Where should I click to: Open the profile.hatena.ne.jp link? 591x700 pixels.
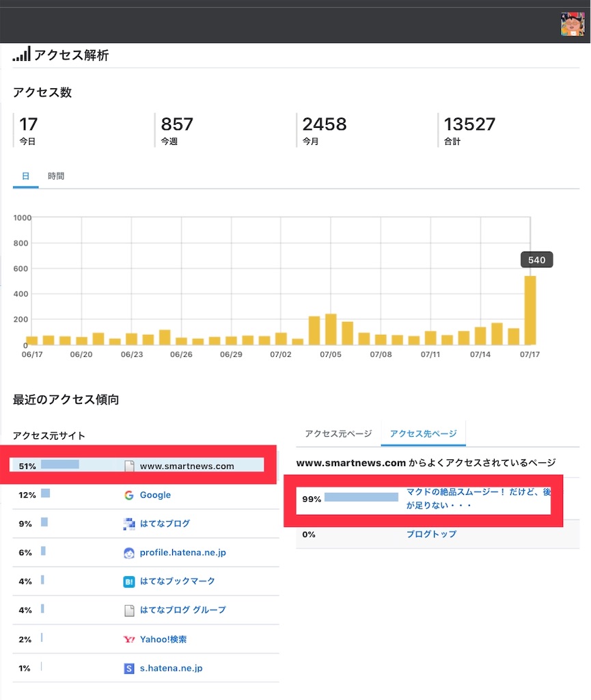pos(183,552)
